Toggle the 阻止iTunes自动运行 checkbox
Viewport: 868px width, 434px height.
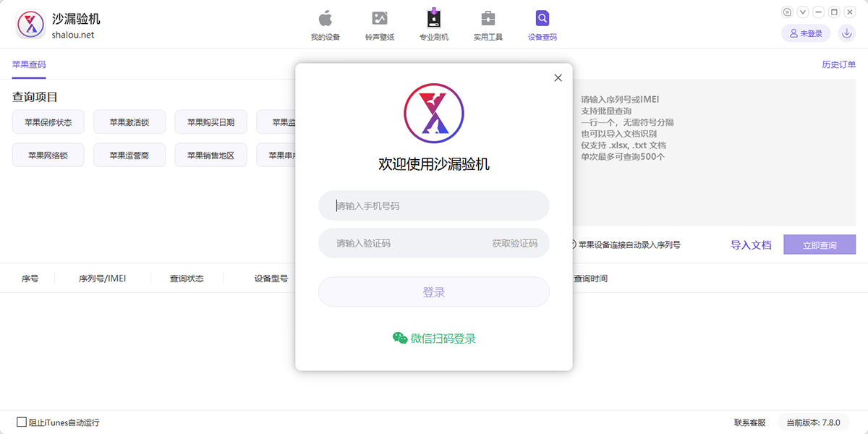click(x=22, y=422)
